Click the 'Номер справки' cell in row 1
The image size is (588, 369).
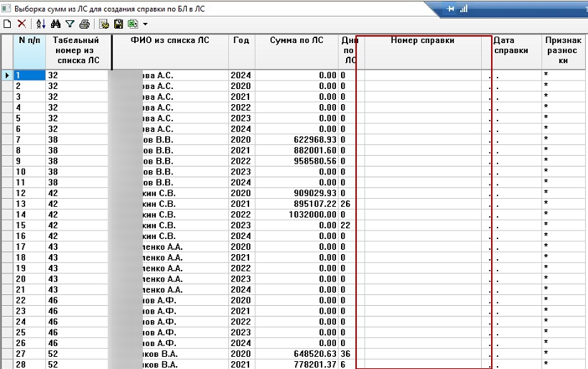coord(423,75)
